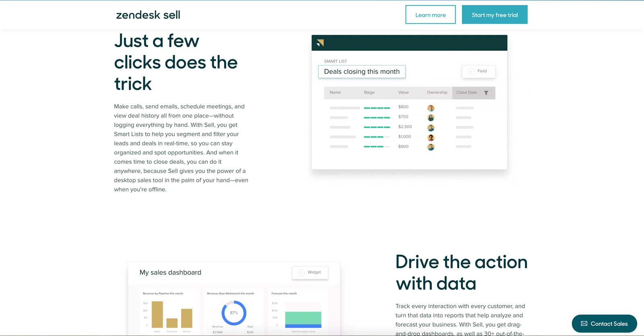Click the stage progress bar in $800 row

[x=377, y=108]
